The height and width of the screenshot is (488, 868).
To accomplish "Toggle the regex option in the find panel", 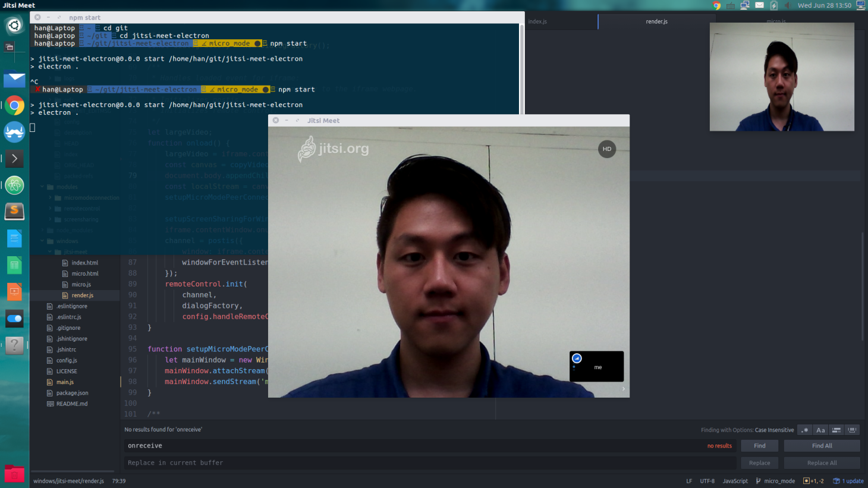I will click(x=805, y=430).
